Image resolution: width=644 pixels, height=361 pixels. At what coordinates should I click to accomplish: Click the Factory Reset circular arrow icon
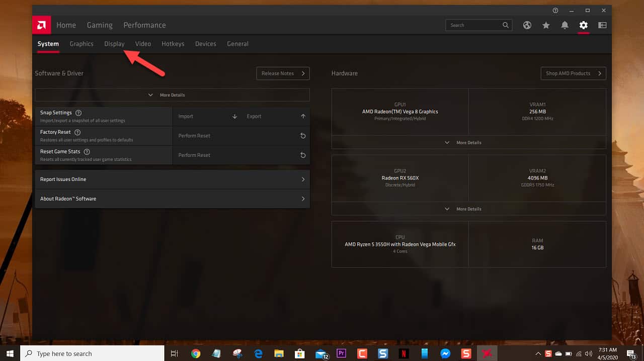pyautogui.click(x=303, y=136)
